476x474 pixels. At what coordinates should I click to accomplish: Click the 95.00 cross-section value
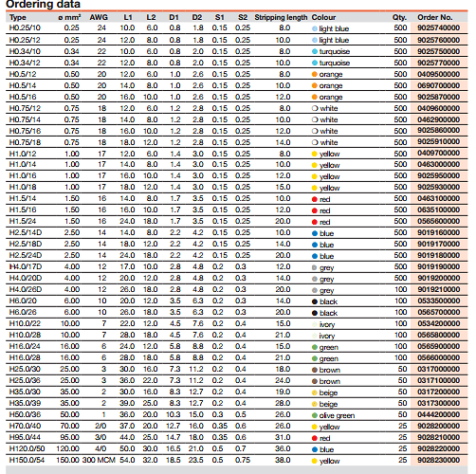coord(70,437)
